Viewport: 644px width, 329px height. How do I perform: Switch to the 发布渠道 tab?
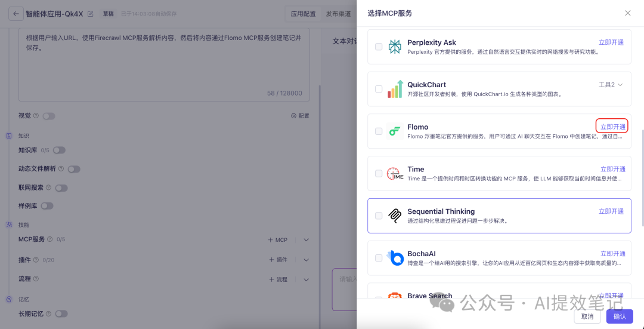pyautogui.click(x=338, y=14)
